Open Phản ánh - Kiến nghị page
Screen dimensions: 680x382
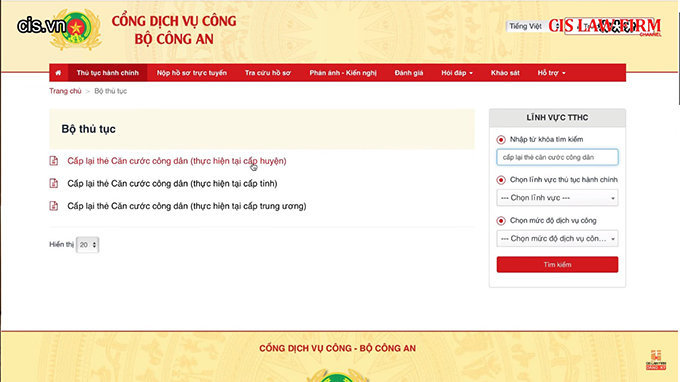[x=343, y=73]
